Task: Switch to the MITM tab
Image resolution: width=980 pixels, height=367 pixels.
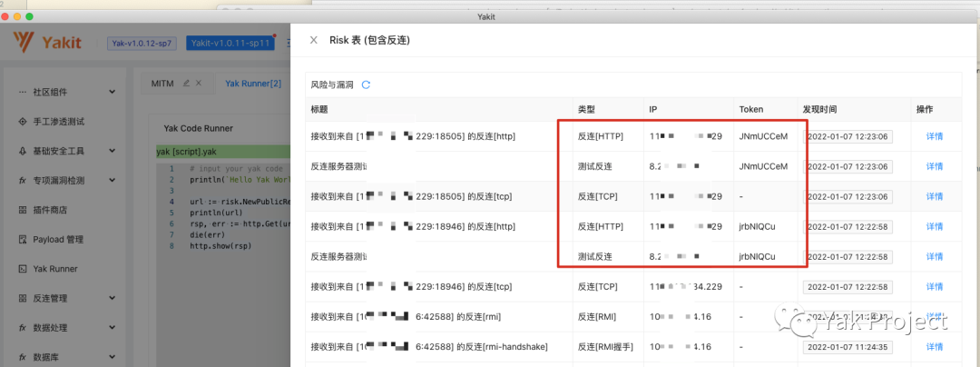Action: tap(162, 83)
